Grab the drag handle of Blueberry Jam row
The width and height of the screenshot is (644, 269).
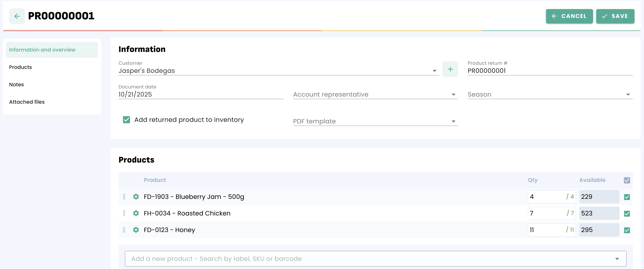click(124, 197)
